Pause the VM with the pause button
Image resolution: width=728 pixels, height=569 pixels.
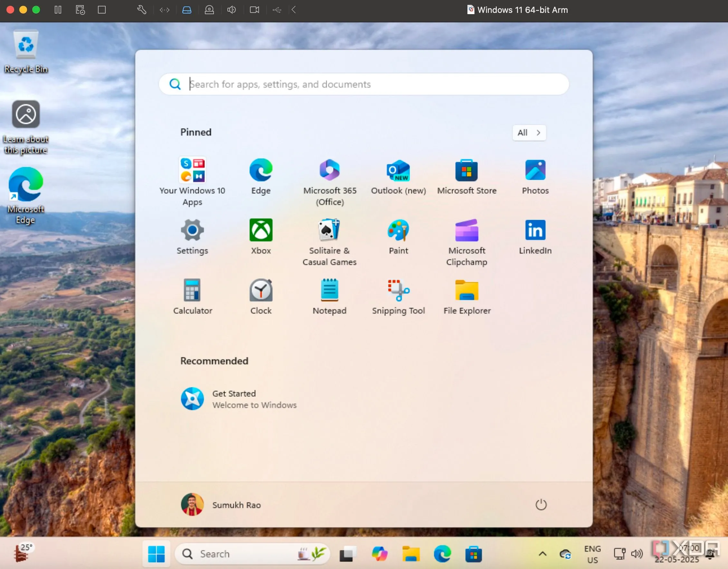(58, 10)
